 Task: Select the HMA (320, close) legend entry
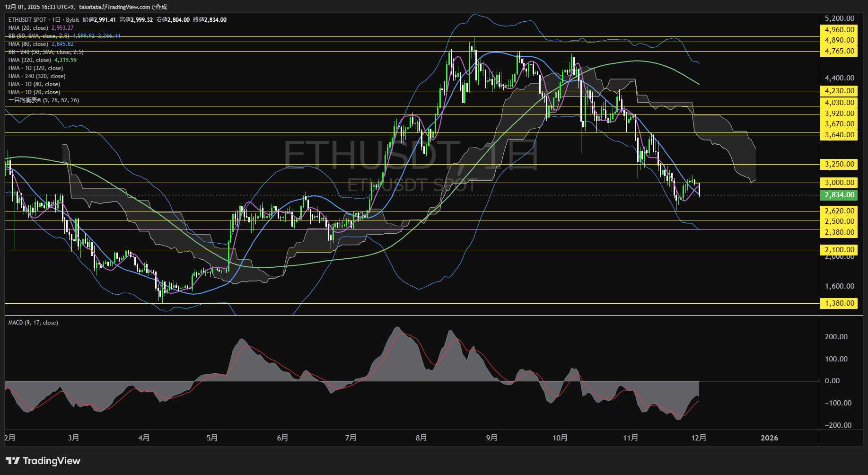coord(29,60)
